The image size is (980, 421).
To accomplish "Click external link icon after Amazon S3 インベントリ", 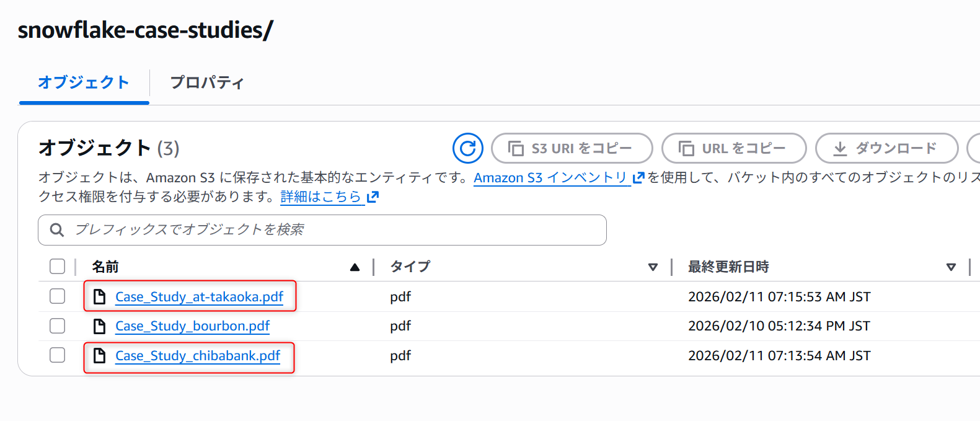I will click(x=638, y=178).
